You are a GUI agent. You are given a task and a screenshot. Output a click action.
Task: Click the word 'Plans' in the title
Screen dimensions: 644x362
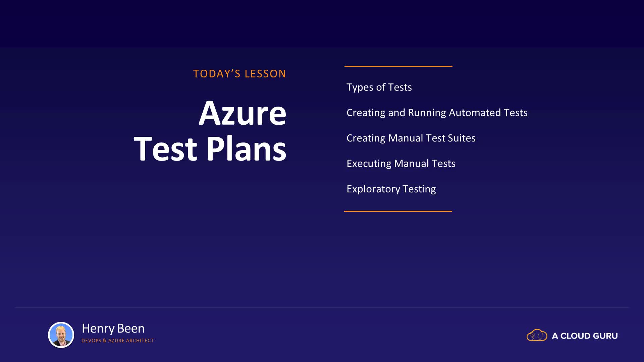[246, 149]
